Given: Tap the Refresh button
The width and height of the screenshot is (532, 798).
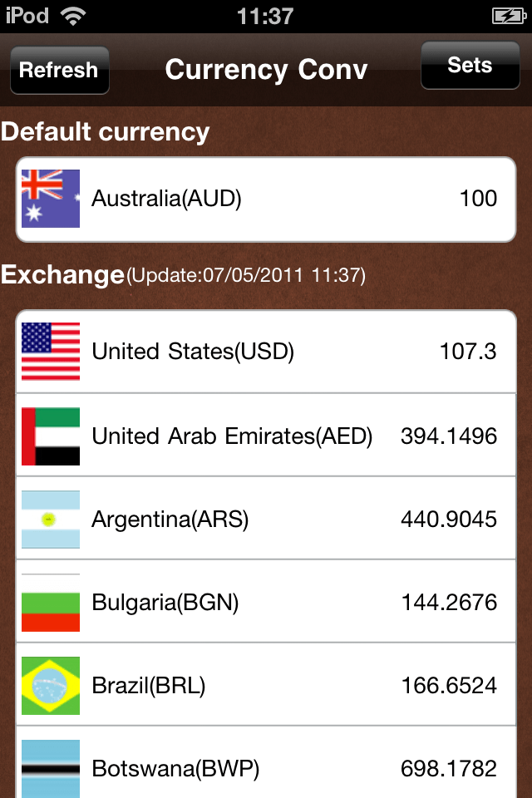Looking at the screenshot, I should tap(60, 70).
